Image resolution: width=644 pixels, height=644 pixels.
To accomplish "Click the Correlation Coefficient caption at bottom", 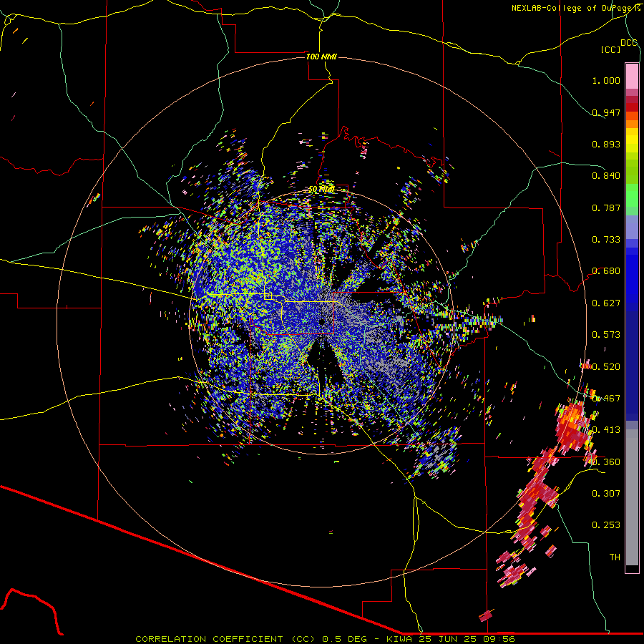I will tap(325, 639).
